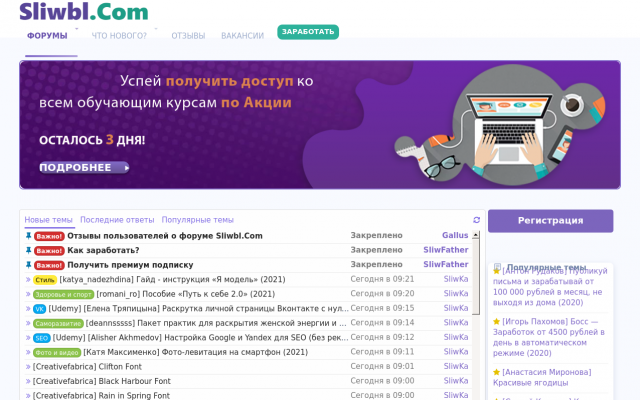Switch to the Популярные темы tab
Image resolution: width=640 pixels, height=400 pixels.
point(198,220)
